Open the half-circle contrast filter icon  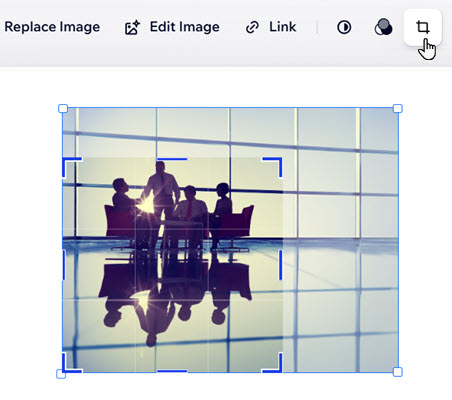pos(344,27)
